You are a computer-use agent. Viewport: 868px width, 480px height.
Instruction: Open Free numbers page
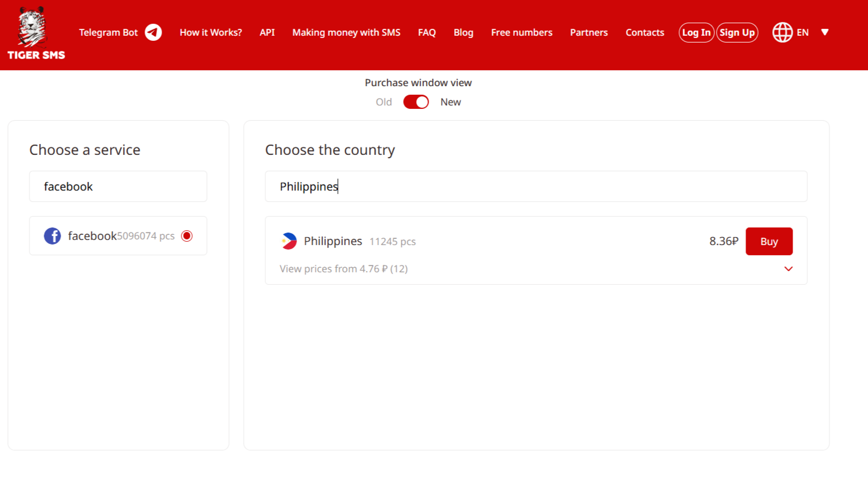(522, 32)
